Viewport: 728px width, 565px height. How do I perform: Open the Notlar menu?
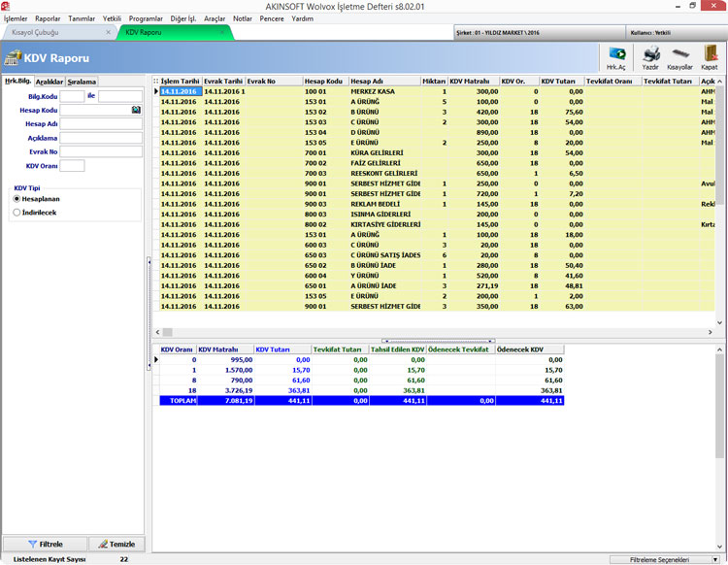243,18
